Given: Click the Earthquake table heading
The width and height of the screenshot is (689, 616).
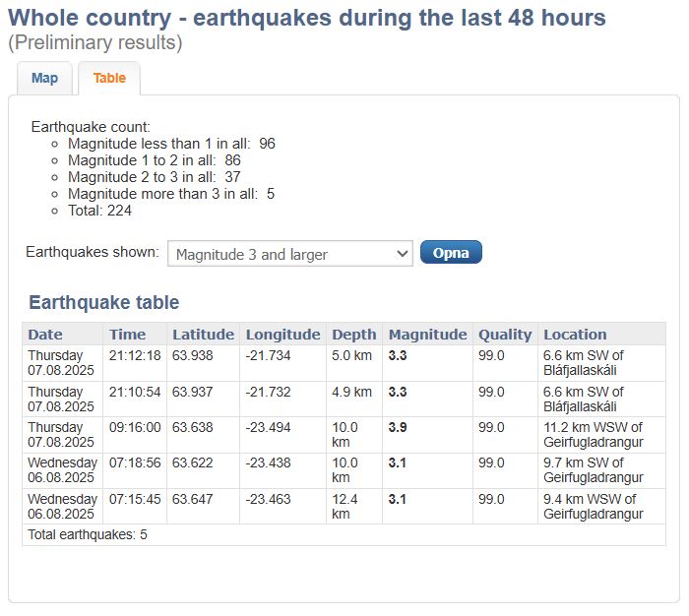Looking at the screenshot, I should [103, 303].
